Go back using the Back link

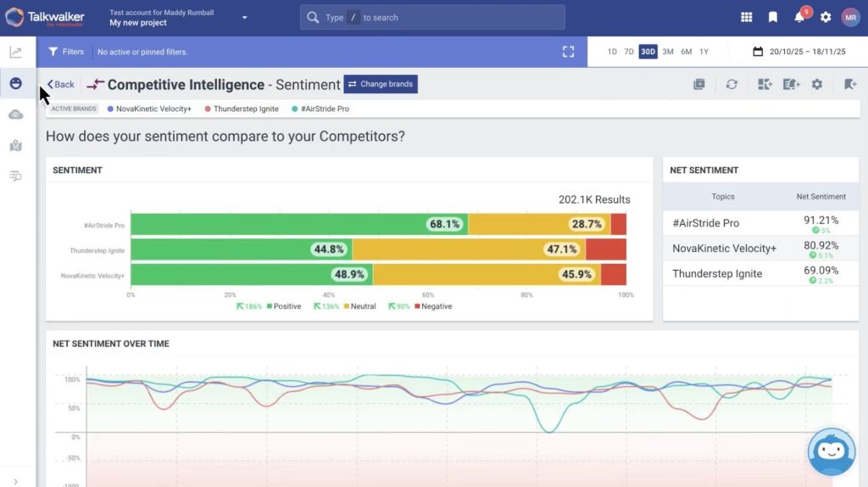(61, 84)
